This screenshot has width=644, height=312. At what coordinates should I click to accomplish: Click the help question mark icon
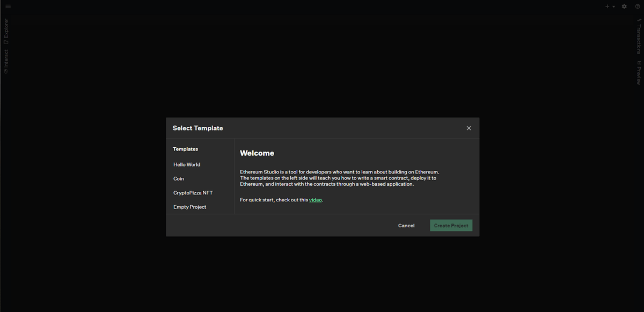(x=638, y=6)
